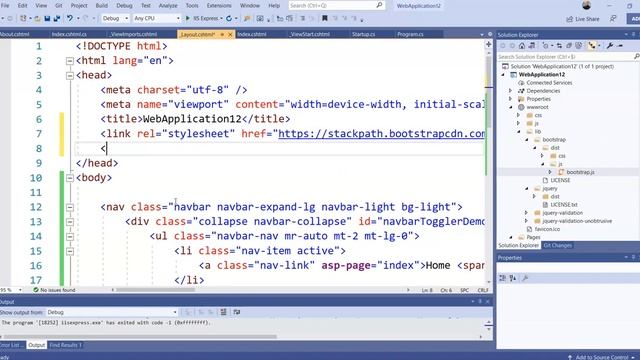Screen dimensions: 640x360
Task: Collapse the html element on line 2
Action: pyautogui.click(x=70, y=61)
